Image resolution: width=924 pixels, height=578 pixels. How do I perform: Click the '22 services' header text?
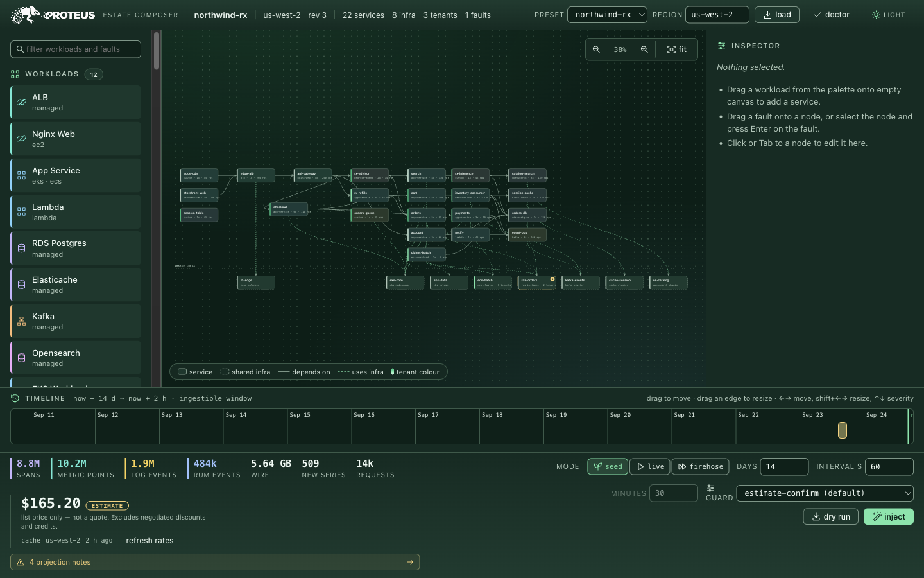[x=363, y=15]
